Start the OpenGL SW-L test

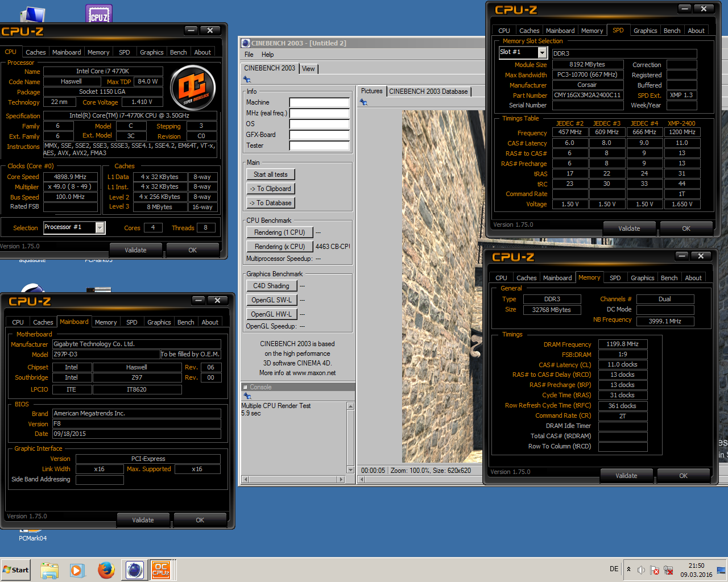pos(271,300)
